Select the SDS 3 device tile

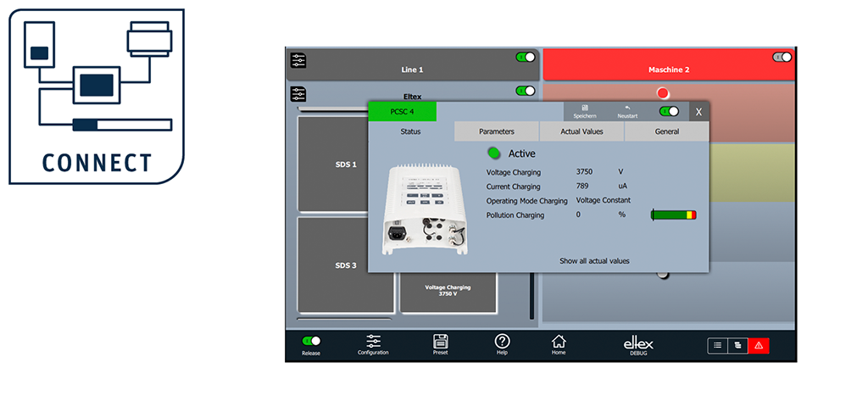[x=345, y=265]
